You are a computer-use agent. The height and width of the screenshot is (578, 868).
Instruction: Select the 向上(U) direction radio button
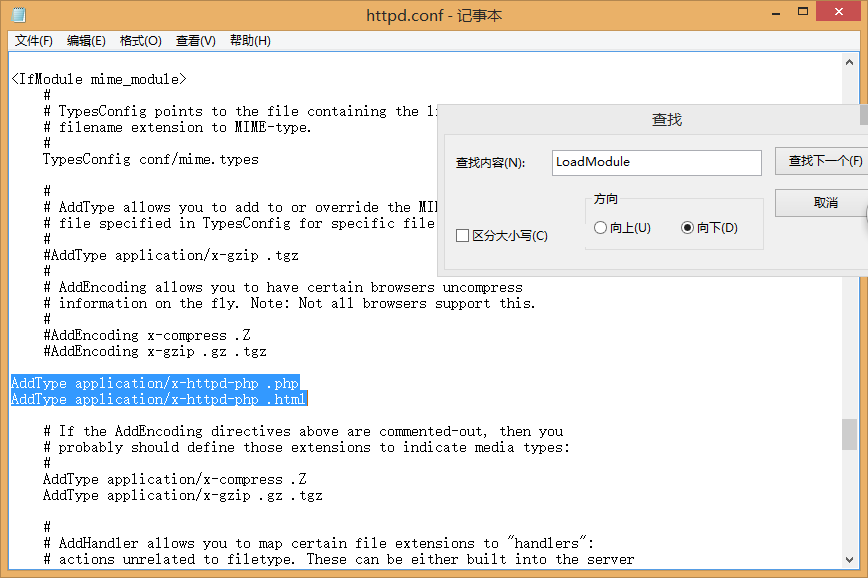(600, 228)
